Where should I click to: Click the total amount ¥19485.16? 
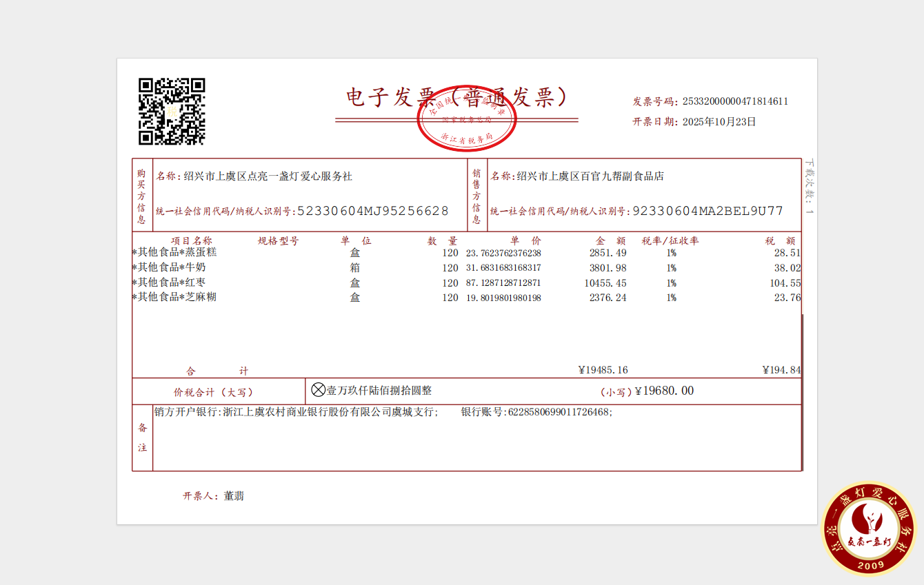coord(603,370)
